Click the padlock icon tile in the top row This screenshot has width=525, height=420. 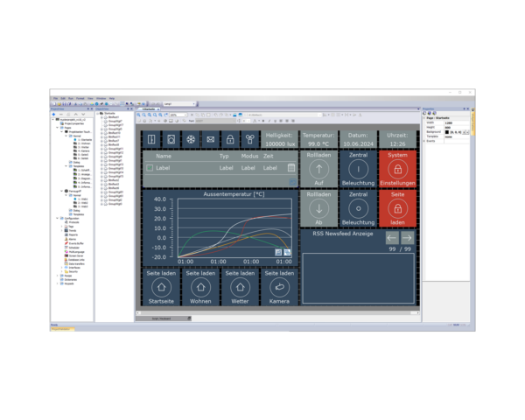point(230,139)
